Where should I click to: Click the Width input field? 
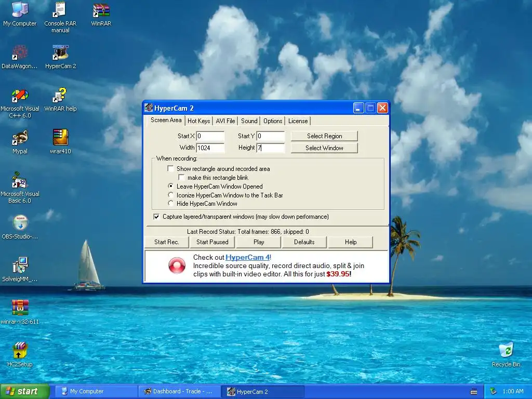[x=210, y=148]
